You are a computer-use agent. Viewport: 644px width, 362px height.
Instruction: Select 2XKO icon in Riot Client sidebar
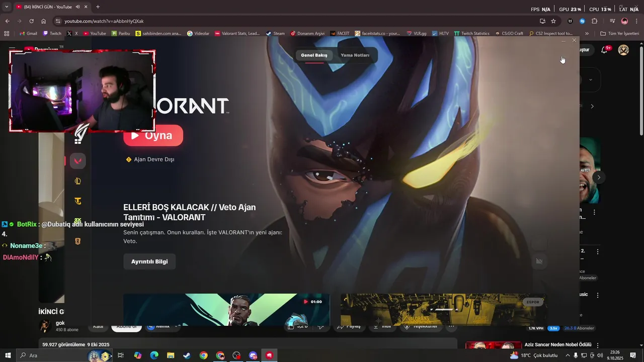click(x=77, y=221)
